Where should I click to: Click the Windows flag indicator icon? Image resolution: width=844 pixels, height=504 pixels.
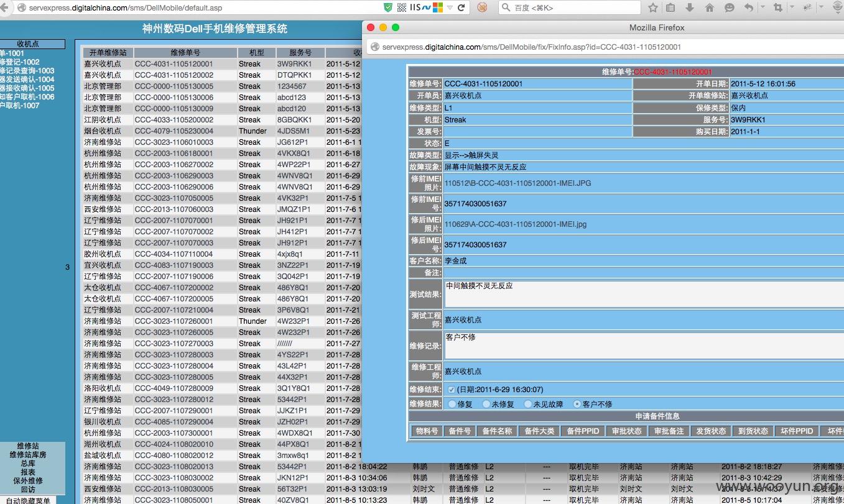click(438, 7)
